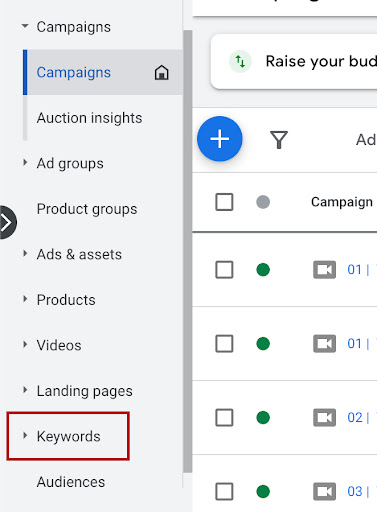
Task: Click the top Campaigns section heading
Action: point(73,27)
